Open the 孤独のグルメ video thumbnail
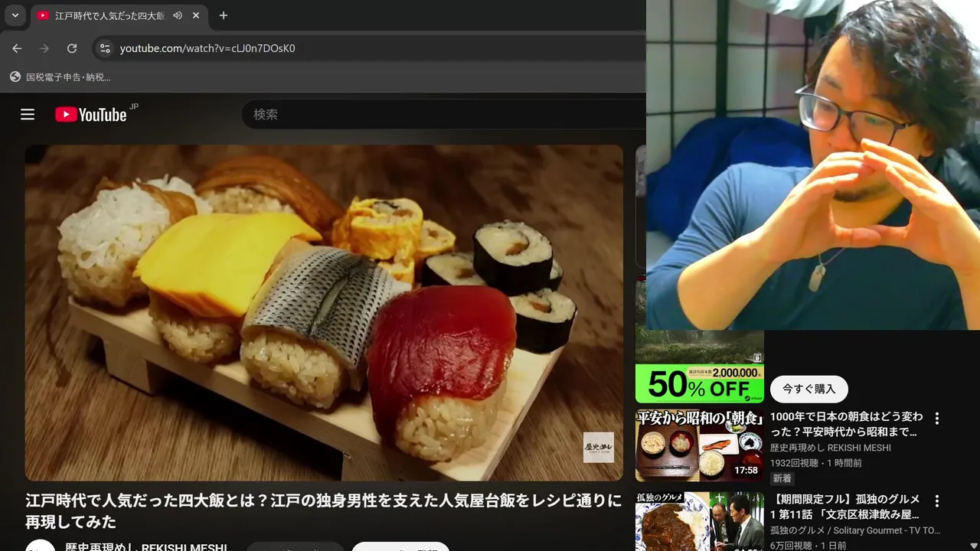980x551 pixels. [x=700, y=522]
